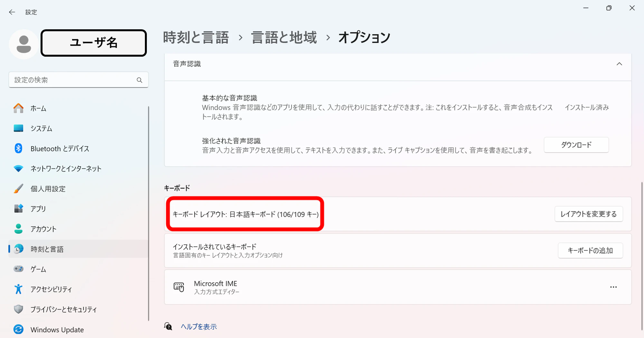Open Bluetooth とデバイス category

point(78,149)
